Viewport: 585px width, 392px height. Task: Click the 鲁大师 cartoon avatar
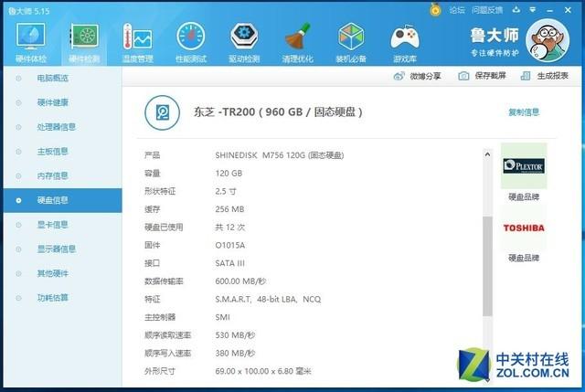[x=548, y=40]
